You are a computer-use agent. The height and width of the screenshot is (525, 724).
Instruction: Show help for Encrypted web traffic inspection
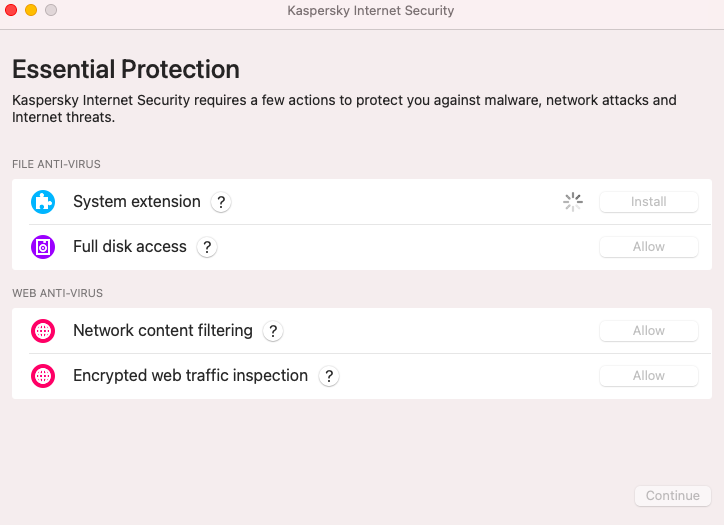[x=329, y=376]
